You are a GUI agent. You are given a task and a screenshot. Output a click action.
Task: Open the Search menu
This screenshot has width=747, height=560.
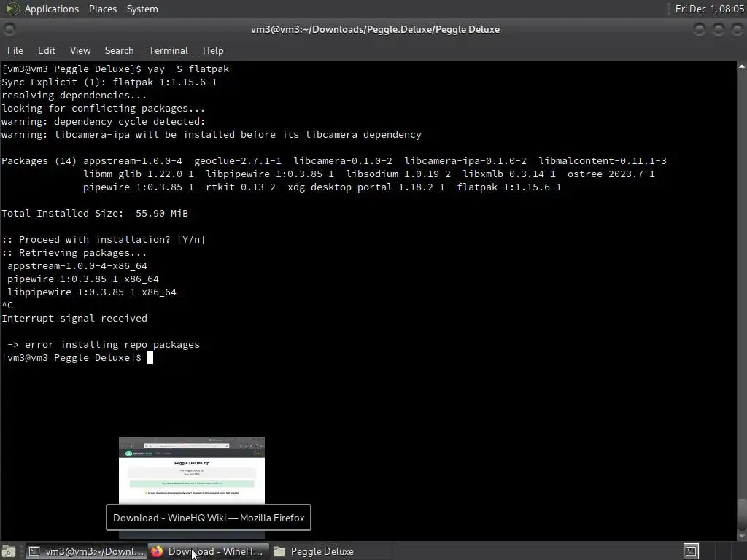tap(119, 50)
